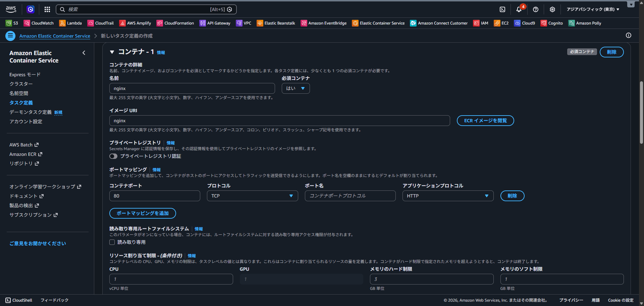Open Elastic Container Service shortcut
This screenshot has width=644, height=306.
(378, 23)
